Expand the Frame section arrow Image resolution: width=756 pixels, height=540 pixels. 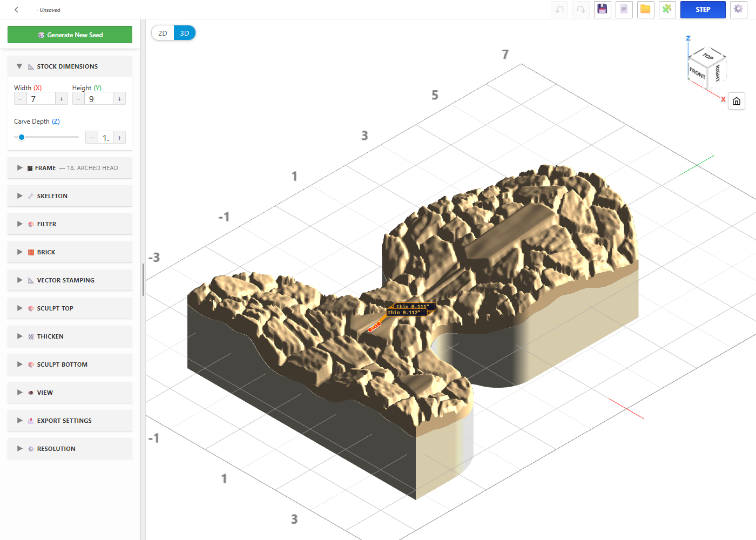click(19, 168)
